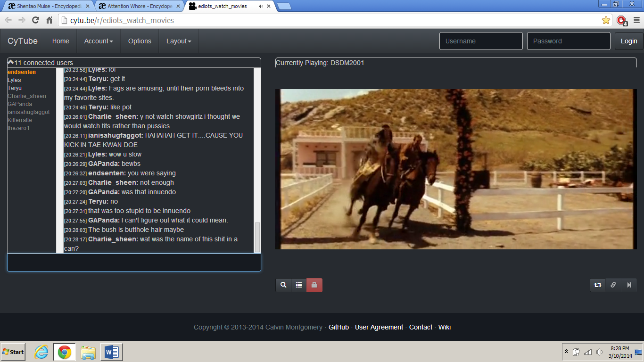Go to browser home page icon
644x362 pixels.
[x=49, y=20]
